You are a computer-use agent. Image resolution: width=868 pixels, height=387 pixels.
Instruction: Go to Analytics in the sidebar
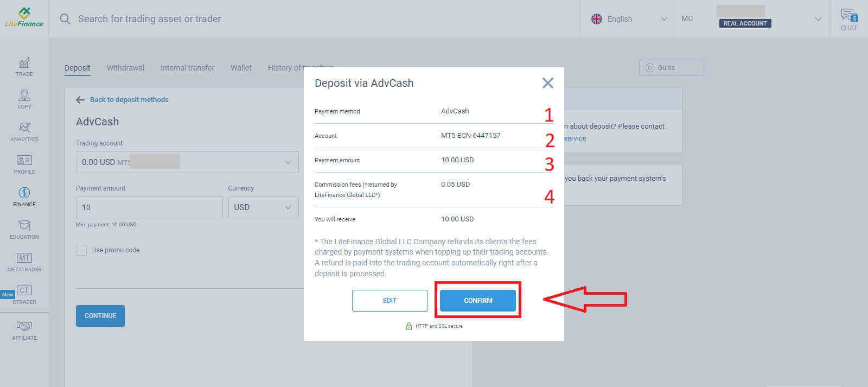point(24,131)
